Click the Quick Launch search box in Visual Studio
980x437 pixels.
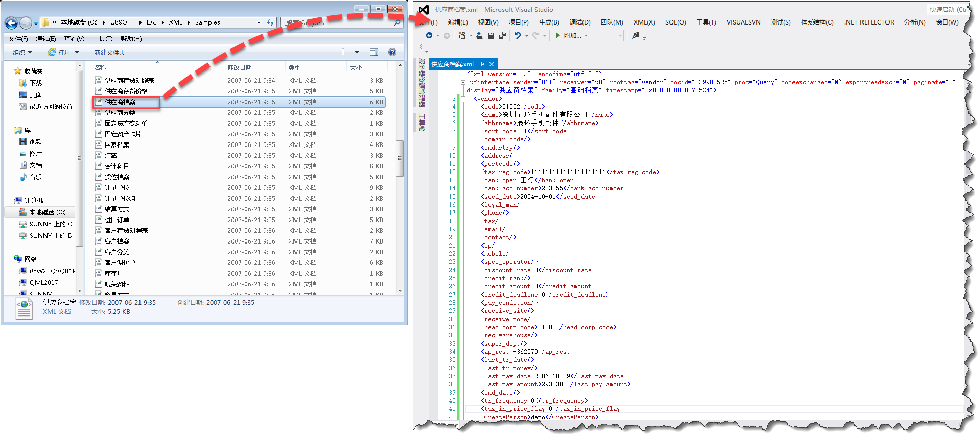tap(949, 9)
